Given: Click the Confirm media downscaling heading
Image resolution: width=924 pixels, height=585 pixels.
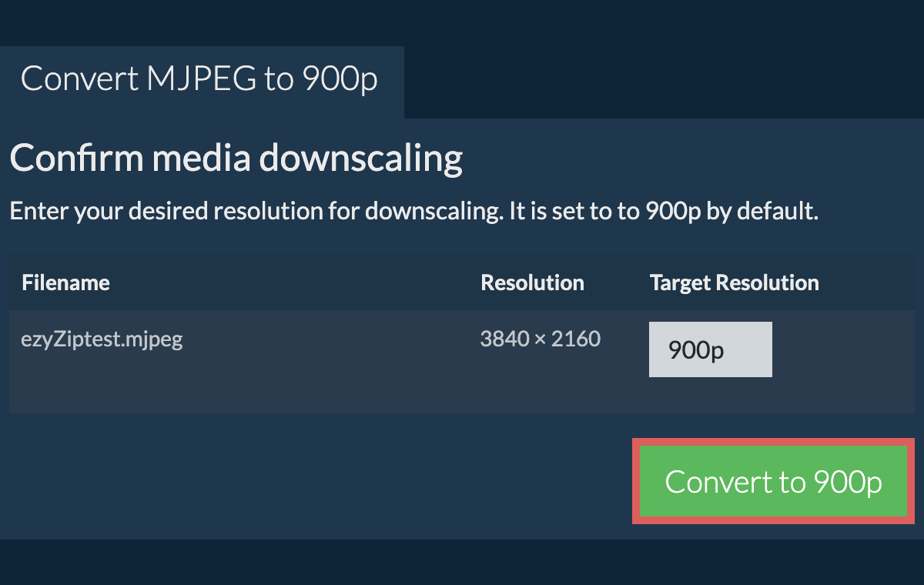Looking at the screenshot, I should tap(236, 159).
